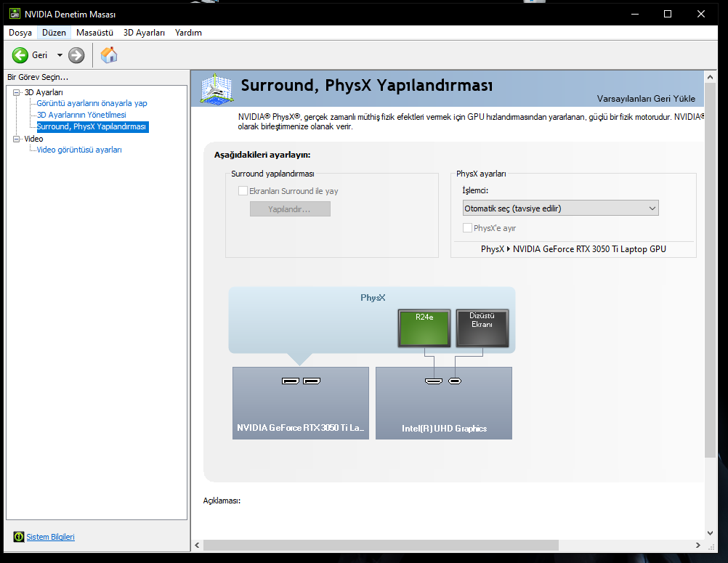The width and height of the screenshot is (728, 563).
Task: Click the grey Forward arrow icon
Action: click(x=76, y=55)
